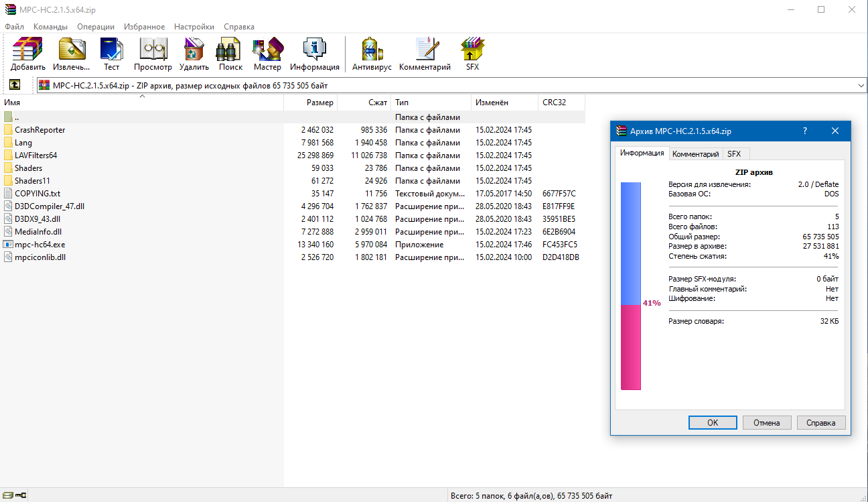Sort the list by Изменён column
The image size is (868, 502).
[505, 103]
